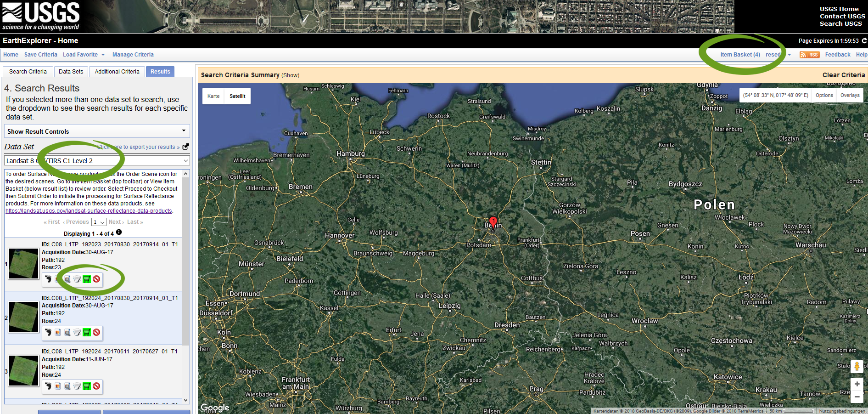Click Clear Criteria in summary bar
The image size is (868, 414).
pyautogui.click(x=843, y=75)
